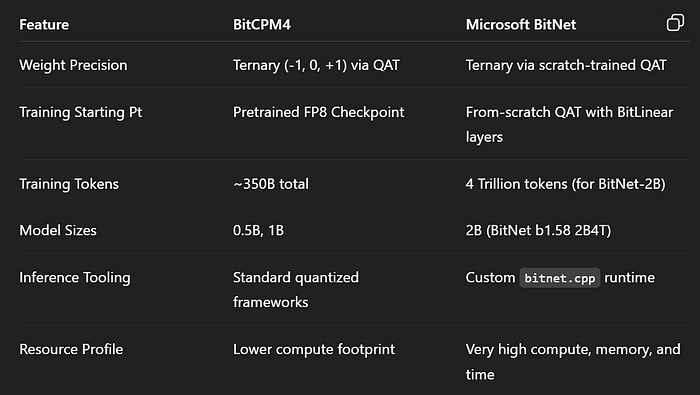Select the 4 Trillion tokens cell
The width and height of the screenshot is (700, 395).
[x=566, y=184]
